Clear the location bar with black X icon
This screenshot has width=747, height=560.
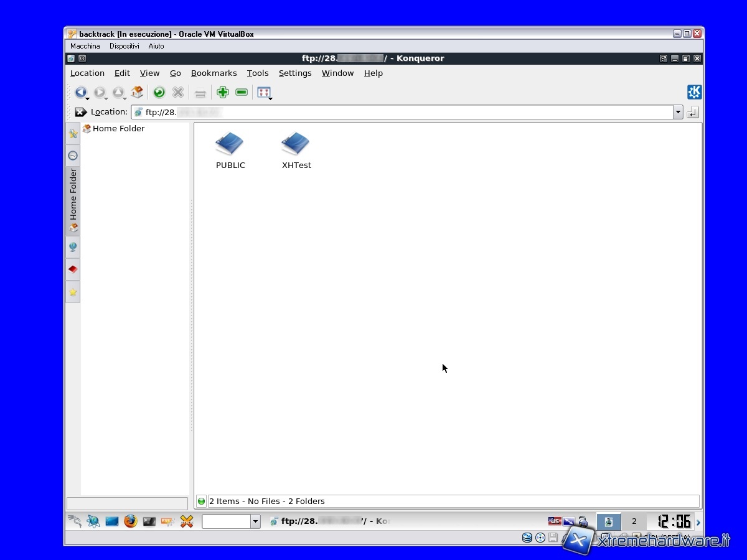coord(81,112)
